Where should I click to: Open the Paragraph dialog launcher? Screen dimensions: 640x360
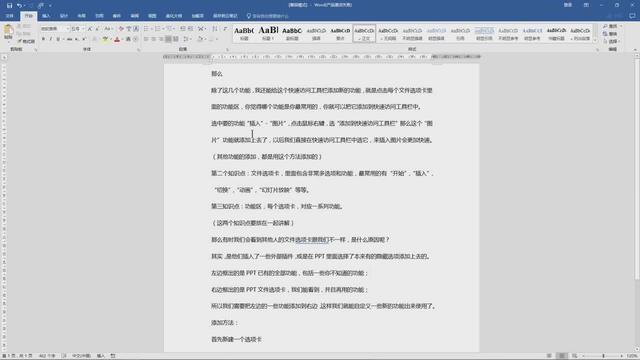pyautogui.click(x=227, y=49)
